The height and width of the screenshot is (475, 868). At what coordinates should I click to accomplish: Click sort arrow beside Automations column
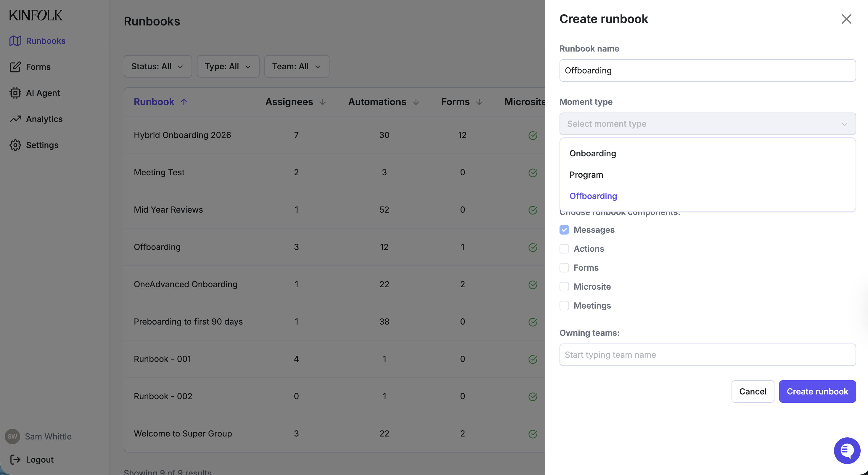416,102
